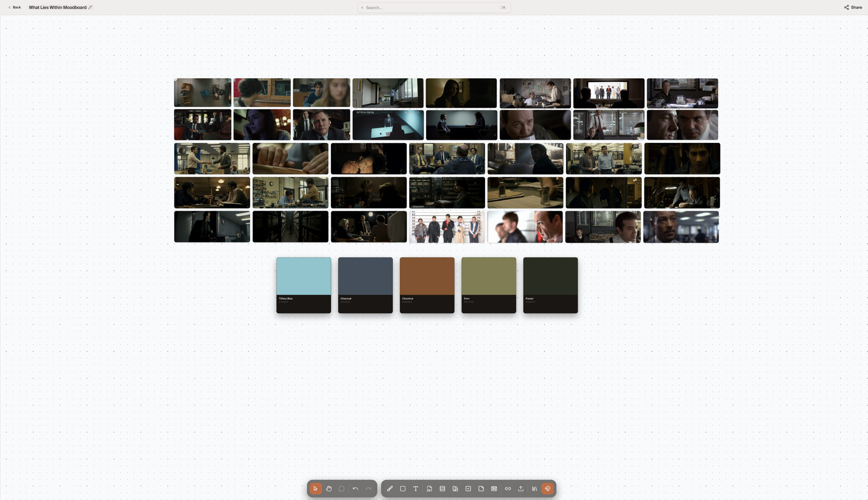Screen dimensions: 868x500
Task: Open the lineup seen through window image
Action: click(x=609, y=93)
